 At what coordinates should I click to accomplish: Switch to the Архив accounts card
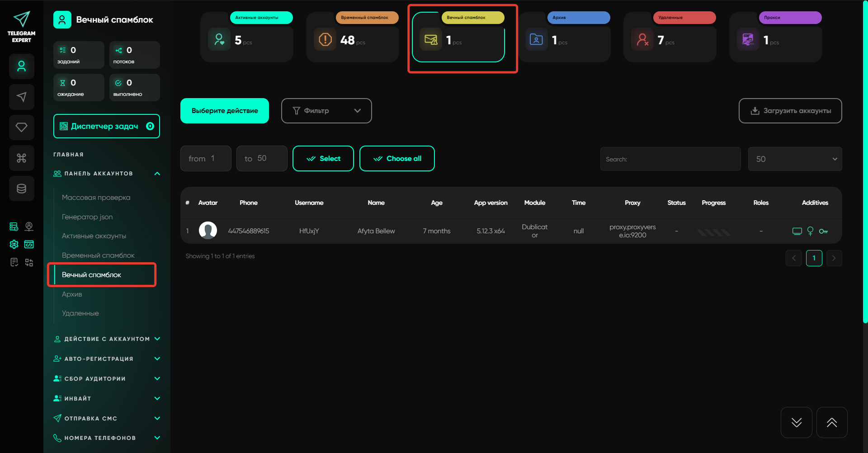click(564, 38)
